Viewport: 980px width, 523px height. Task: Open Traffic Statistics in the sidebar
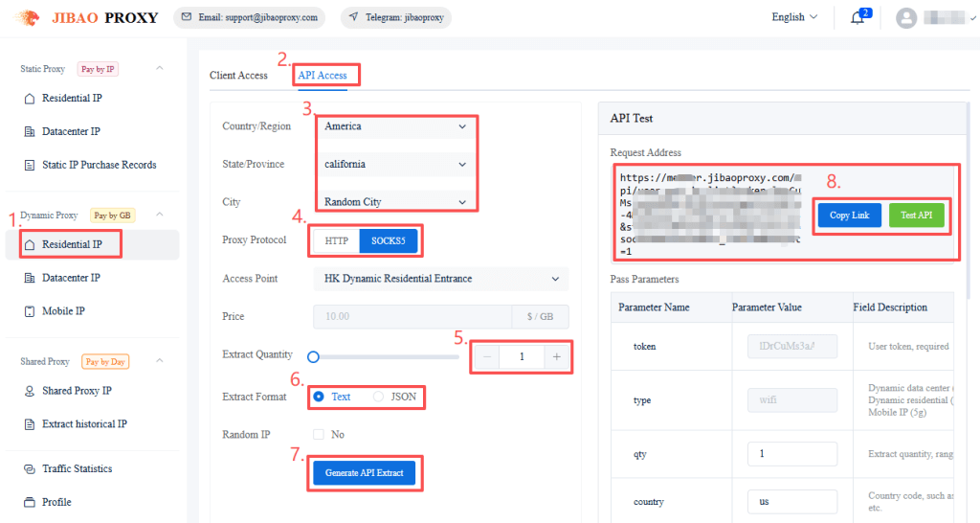pyautogui.click(x=77, y=469)
